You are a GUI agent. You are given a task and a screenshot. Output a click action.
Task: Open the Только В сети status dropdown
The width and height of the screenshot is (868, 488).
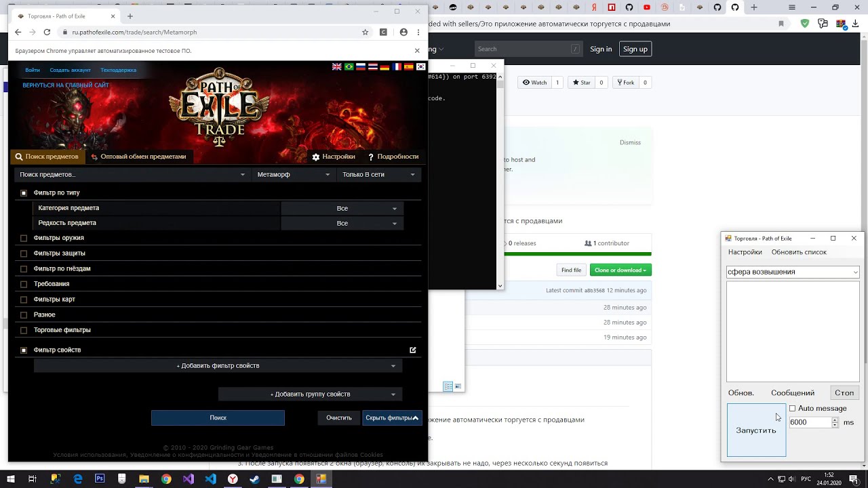(x=378, y=174)
